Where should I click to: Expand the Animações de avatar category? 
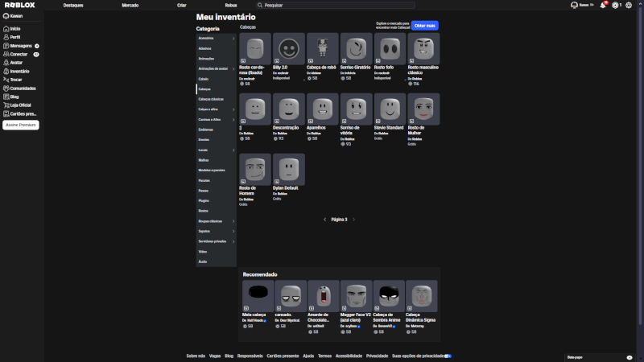click(x=233, y=69)
